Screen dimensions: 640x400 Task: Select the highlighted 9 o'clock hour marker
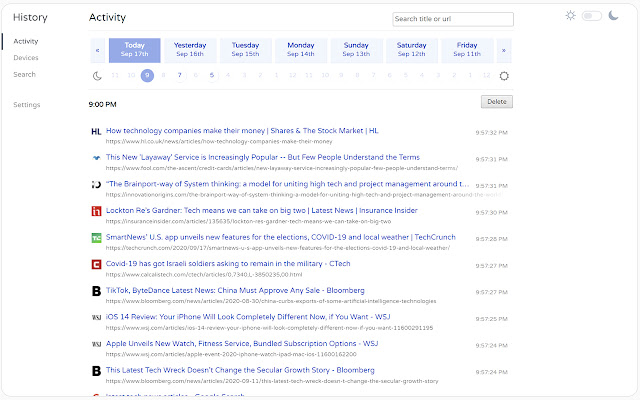click(147, 75)
